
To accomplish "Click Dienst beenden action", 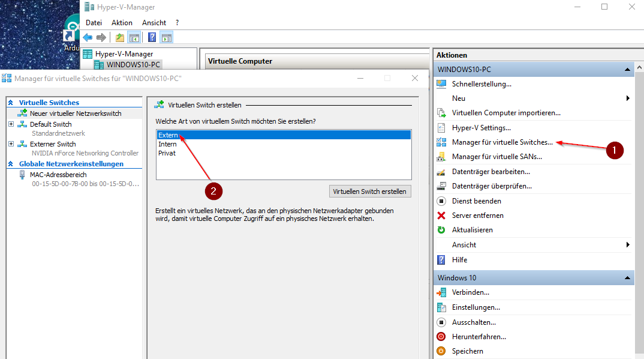I will [477, 201].
